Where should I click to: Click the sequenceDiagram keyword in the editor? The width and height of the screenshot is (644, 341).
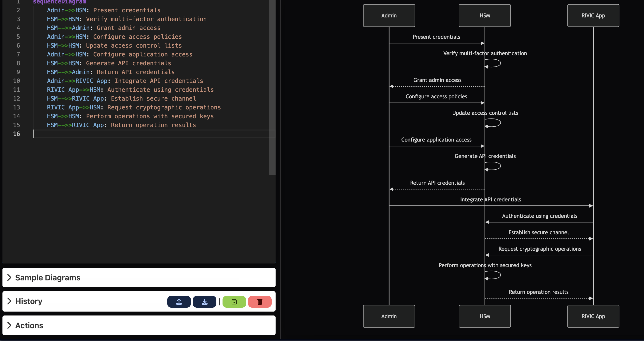click(59, 2)
